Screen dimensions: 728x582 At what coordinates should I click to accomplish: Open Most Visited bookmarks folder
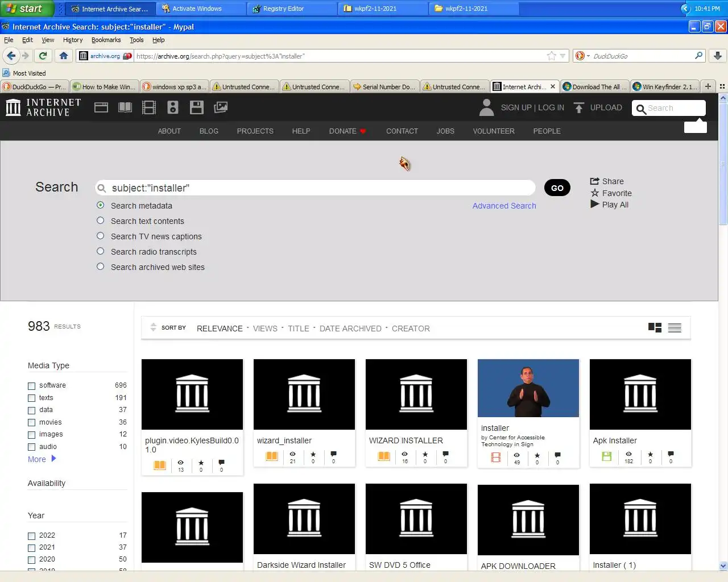click(x=24, y=73)
